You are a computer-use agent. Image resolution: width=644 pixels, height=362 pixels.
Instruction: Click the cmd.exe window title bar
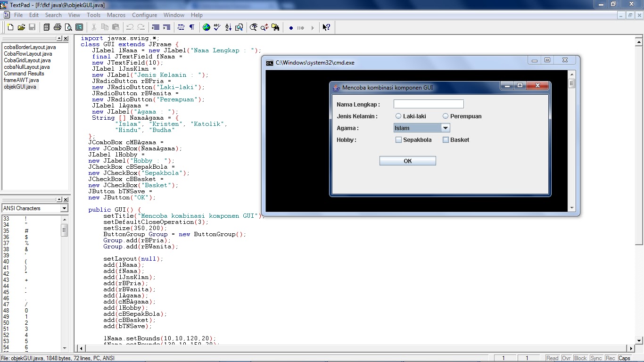click(396, 62)
